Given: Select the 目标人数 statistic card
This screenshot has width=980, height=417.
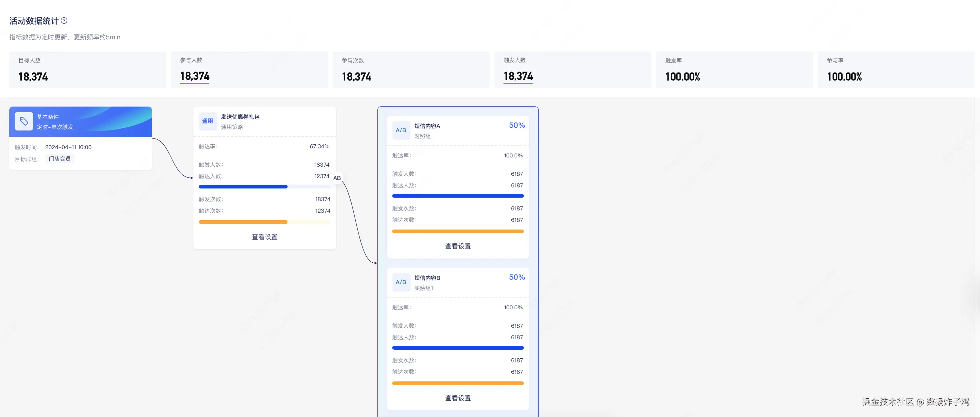Looking at the screenshot, I should tap(88, 70).
